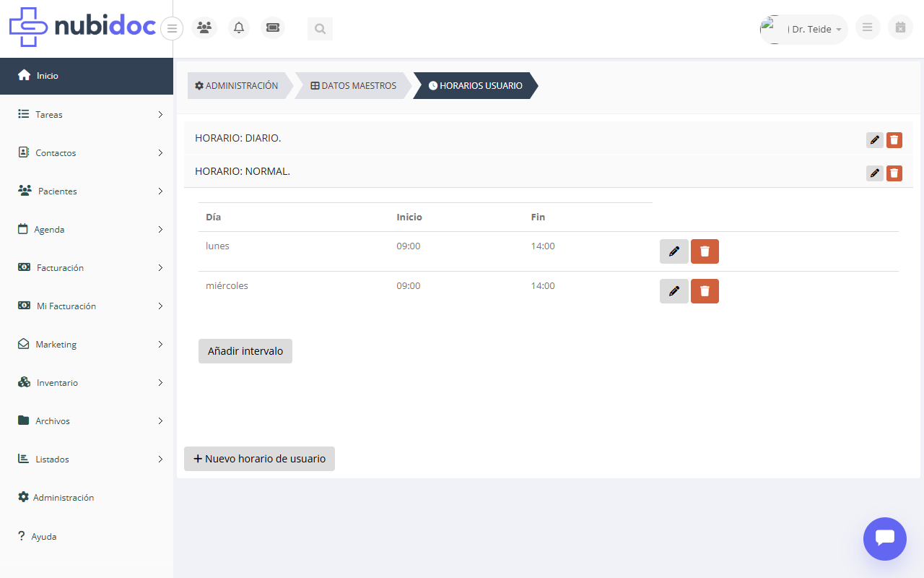Image resolution: width=924 pixels, height=578 pixels.
Task: Delete the miércoles interval
Action: point(705,291)
